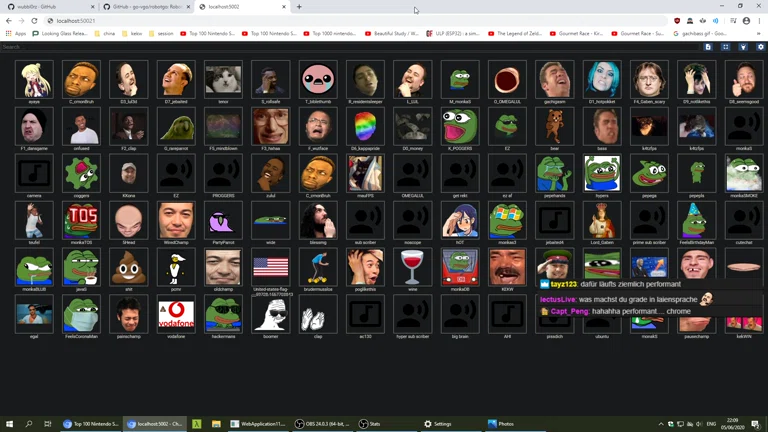This screenshot has height=432, width=768.
Task: Click the F5_mindblown tile
Action: tap(223, 126)
